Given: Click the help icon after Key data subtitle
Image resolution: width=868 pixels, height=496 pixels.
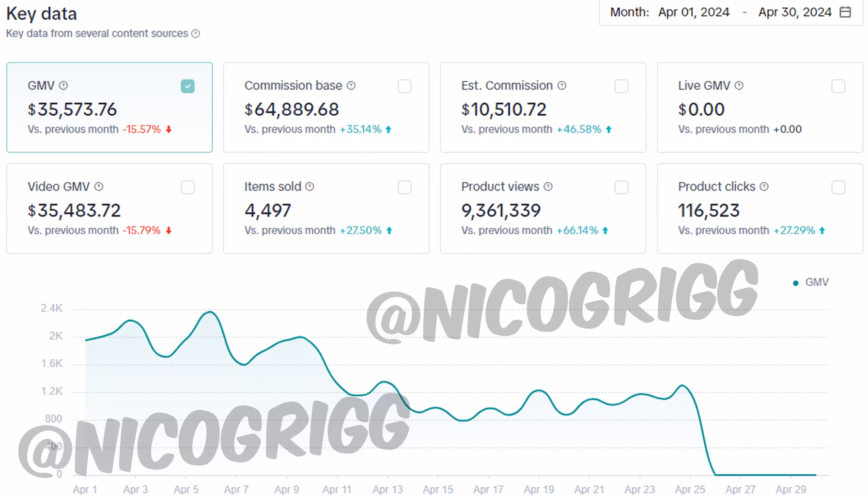Looking at the screenshot, I should click(196, 33).
